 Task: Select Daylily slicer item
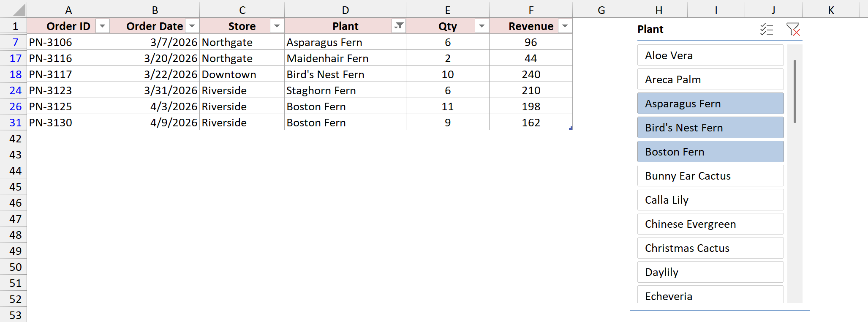tap(710, 272)
